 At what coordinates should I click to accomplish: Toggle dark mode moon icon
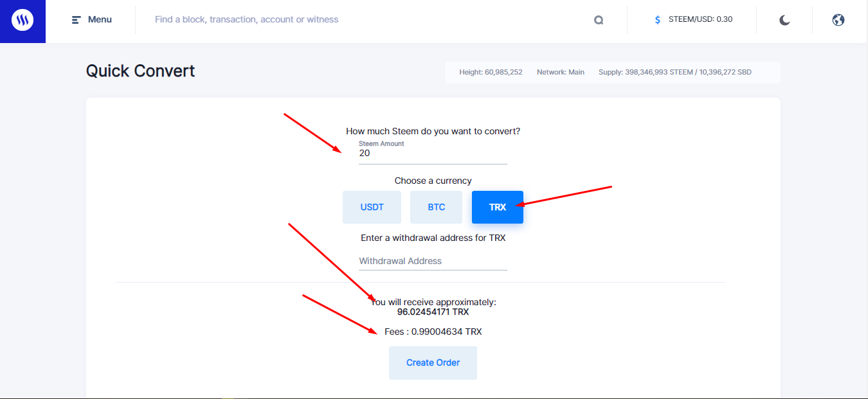point(784,20)
